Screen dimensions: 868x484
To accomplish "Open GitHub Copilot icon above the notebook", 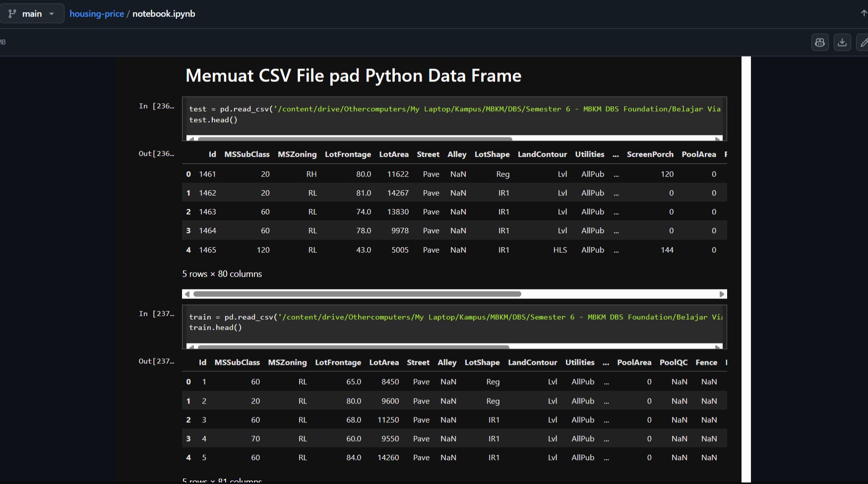I will tap(819, 42).
